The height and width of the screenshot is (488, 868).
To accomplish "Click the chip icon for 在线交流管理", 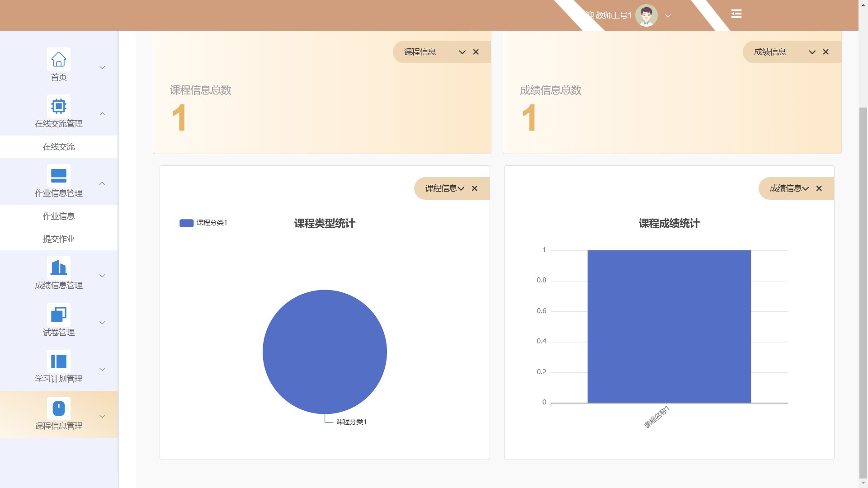I will (58, 106).
